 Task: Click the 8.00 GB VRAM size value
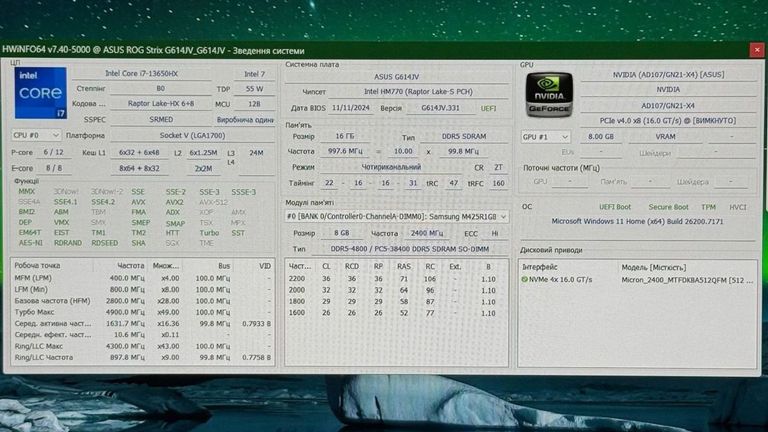click(601, 137)
